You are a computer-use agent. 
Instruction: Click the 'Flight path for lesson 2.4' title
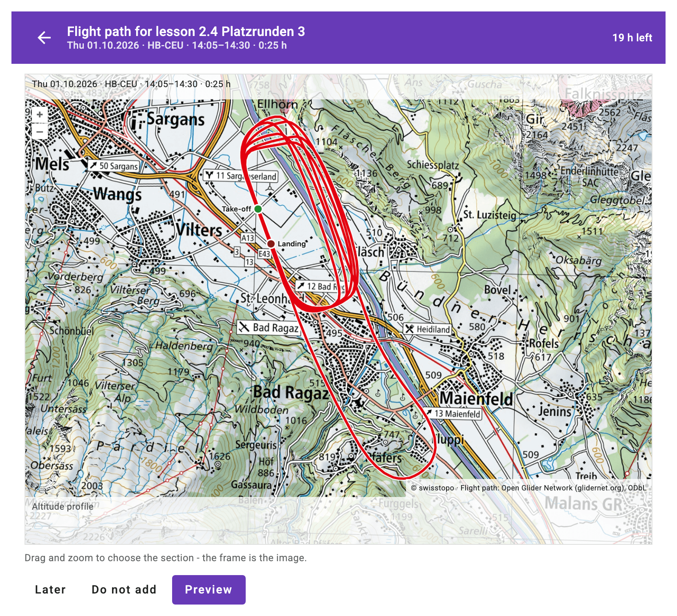186,31
